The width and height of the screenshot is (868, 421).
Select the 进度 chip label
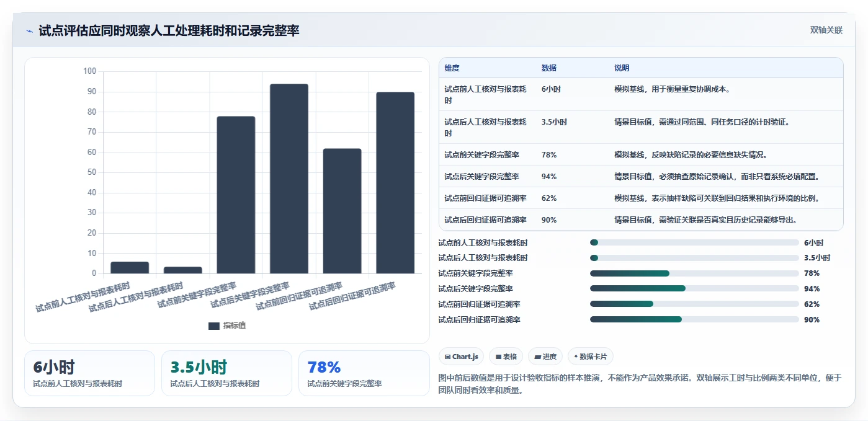pos(550,357)
